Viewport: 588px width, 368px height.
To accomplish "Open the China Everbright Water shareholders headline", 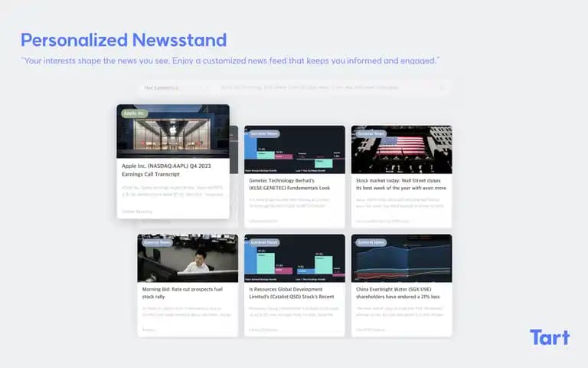I will [x=397, y=293].
